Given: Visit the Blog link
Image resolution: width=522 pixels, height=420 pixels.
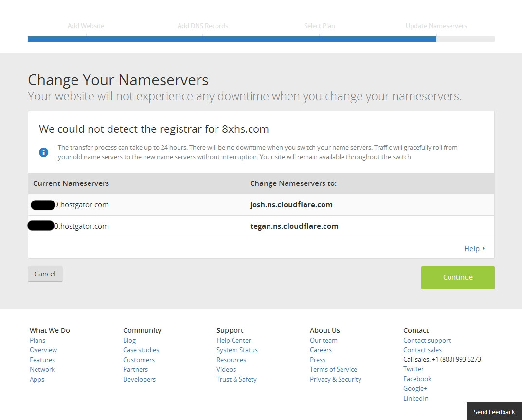Looking at the screenshot, I should (x=129, y=340).
